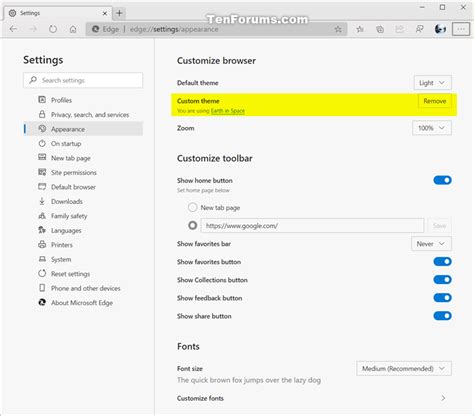Select the New tab page radio option

coord(193,207)
